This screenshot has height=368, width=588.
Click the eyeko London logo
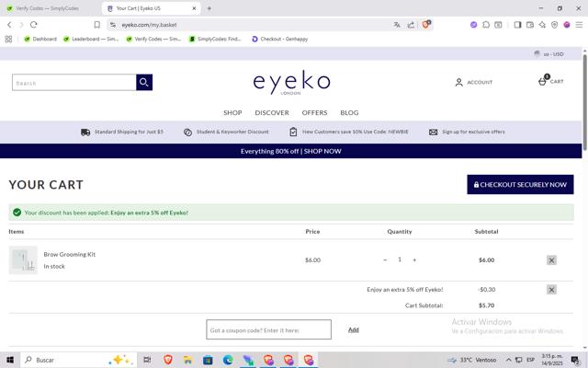coord(291,82)
